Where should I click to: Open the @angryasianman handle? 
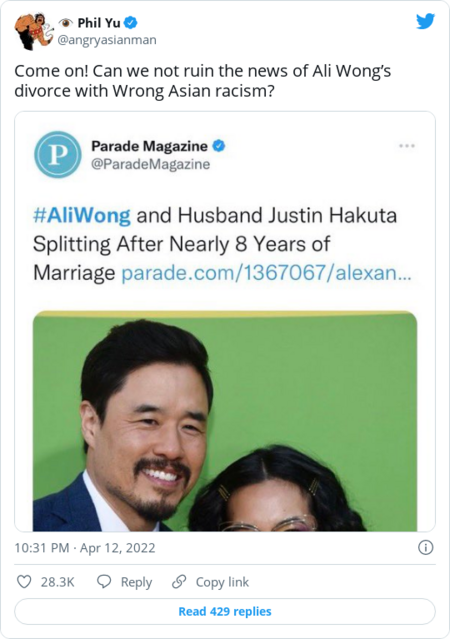[x=107, y=40]
